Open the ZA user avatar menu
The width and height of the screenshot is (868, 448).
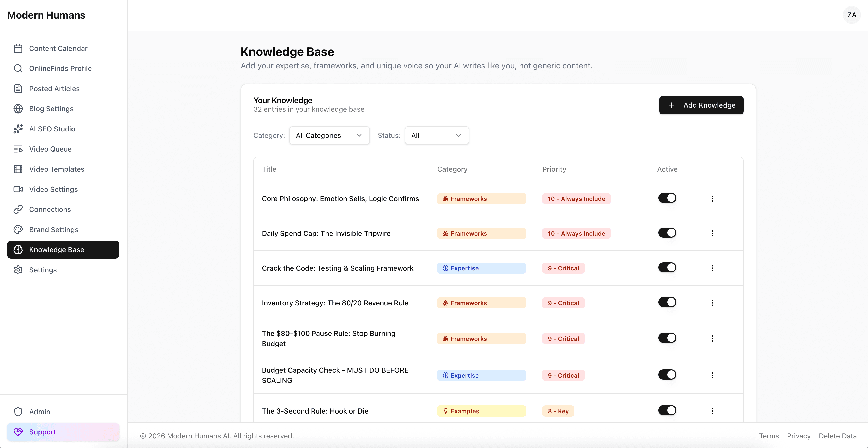851,15
